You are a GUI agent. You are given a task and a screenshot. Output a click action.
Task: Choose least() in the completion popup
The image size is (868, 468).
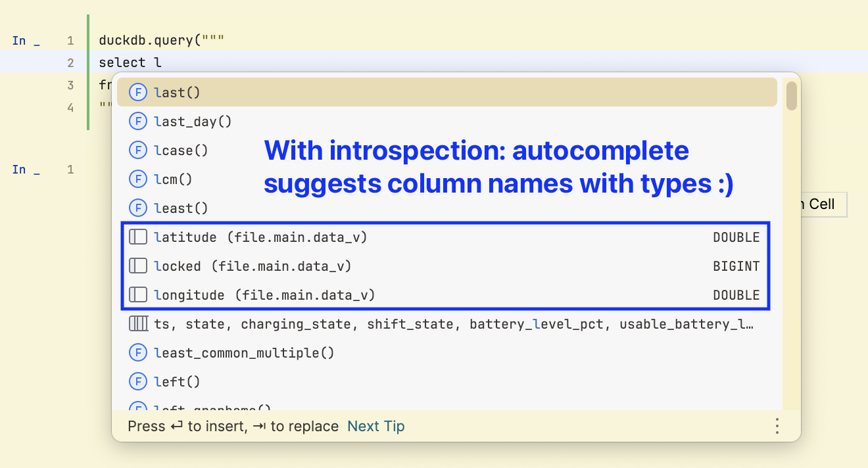coord(447,208)
